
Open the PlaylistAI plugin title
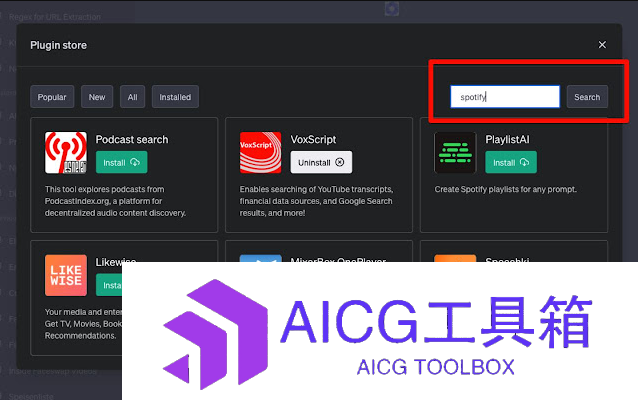[507, 140]
